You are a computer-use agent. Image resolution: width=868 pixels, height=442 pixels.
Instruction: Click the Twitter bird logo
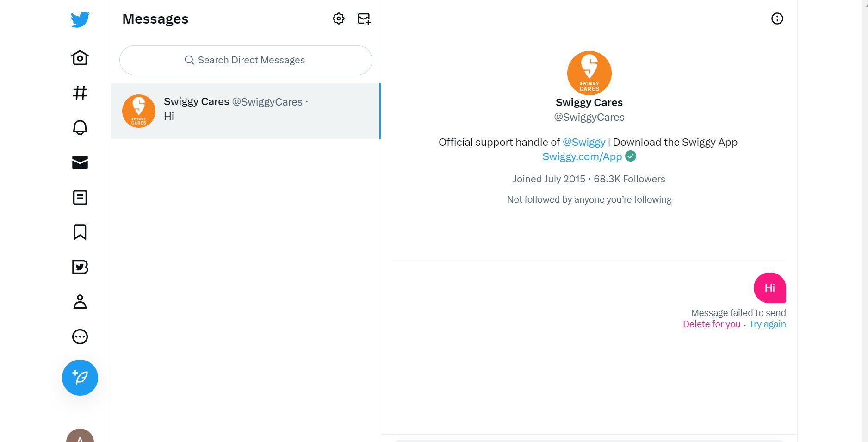coord(80,19)
